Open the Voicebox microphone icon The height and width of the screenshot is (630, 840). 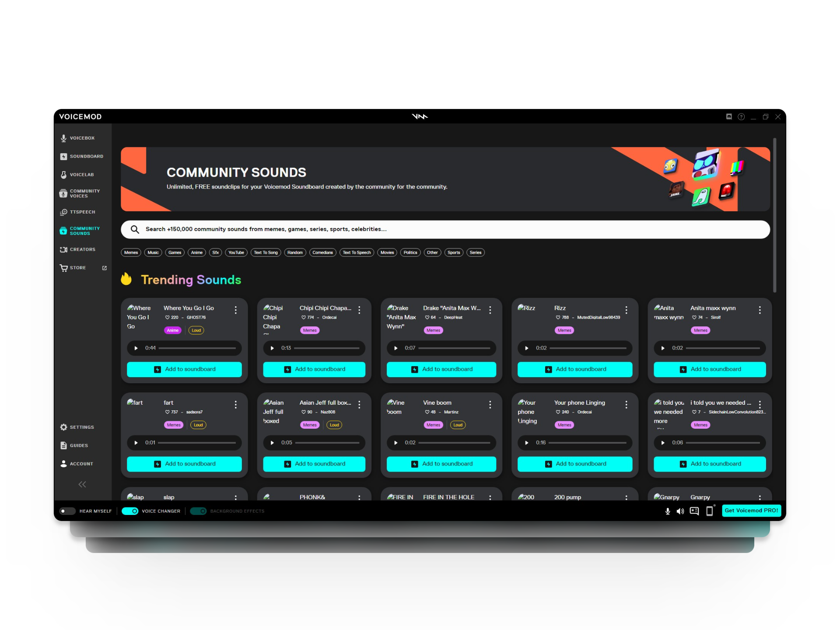[63, 138]
